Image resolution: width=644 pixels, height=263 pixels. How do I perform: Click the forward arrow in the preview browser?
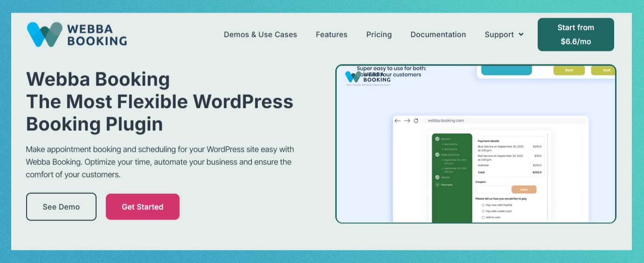pyautogui.click(x=407, y=121)
